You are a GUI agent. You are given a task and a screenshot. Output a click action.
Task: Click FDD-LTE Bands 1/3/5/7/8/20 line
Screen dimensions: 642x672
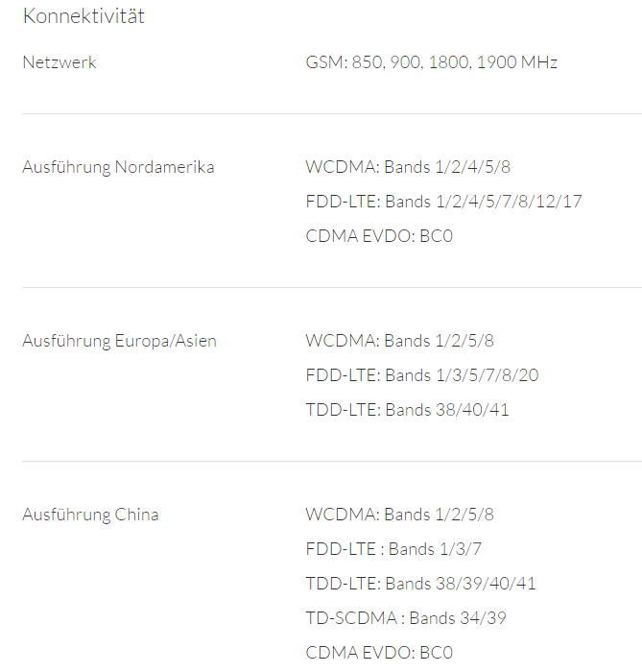coord(421,375)
